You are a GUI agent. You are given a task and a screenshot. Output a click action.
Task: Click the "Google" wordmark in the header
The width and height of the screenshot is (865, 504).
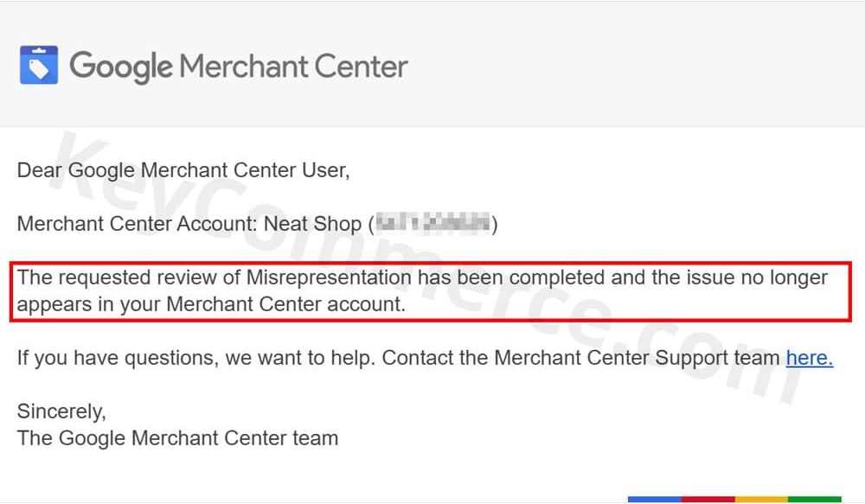click(121, 66)
